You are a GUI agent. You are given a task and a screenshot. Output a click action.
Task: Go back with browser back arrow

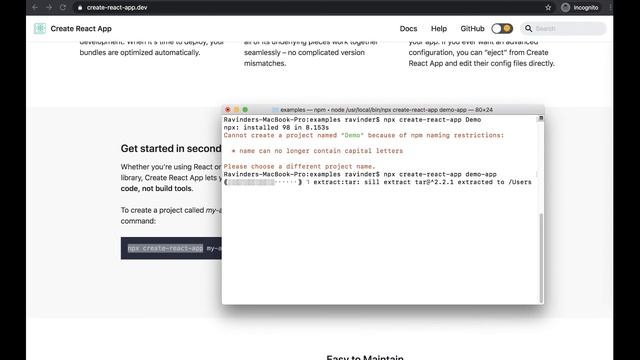pyautogui.click(x=35, y=7)
